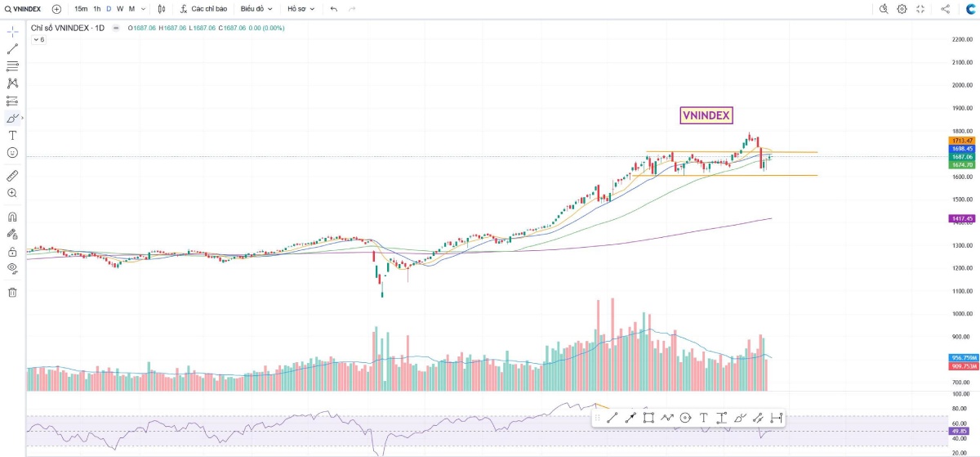The height and width of the screenshot is (457, 980).
Task: Open the Hồ sơ dropdown menu
Action: tap(301, 9)
